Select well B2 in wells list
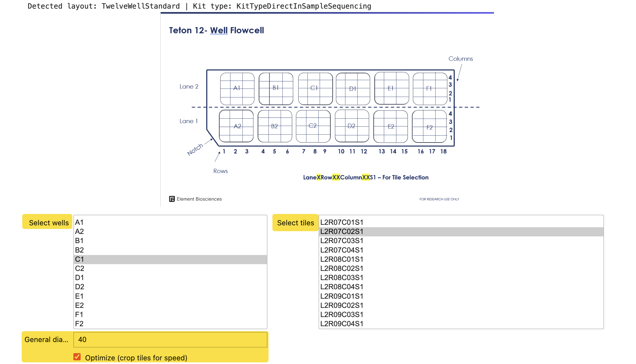Screen dimensions: 636x364 [x=170, y=250]
